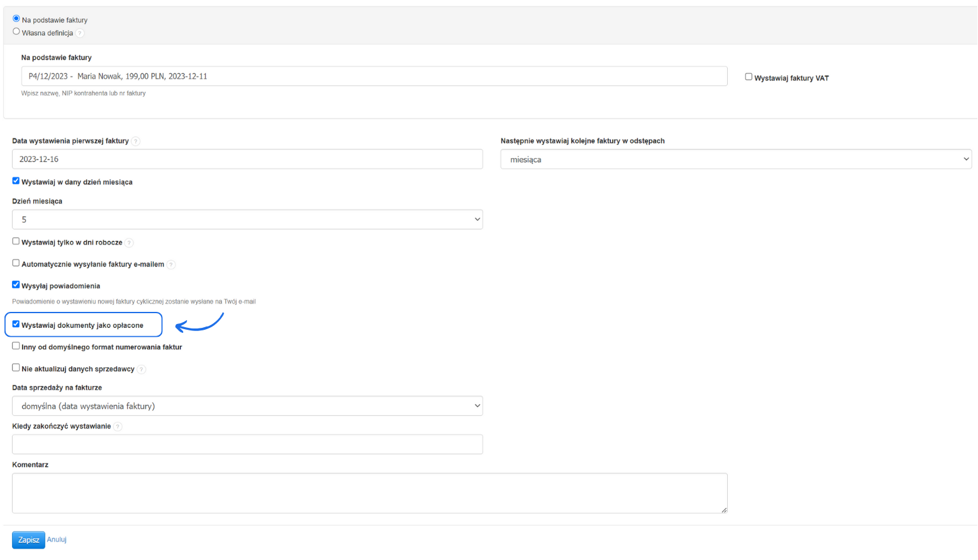978x560 pixels.
Task: Show help for Automatycznie wysyłanie faktury e-mailem
Action: pyautogui.click(x=171, y=265)
